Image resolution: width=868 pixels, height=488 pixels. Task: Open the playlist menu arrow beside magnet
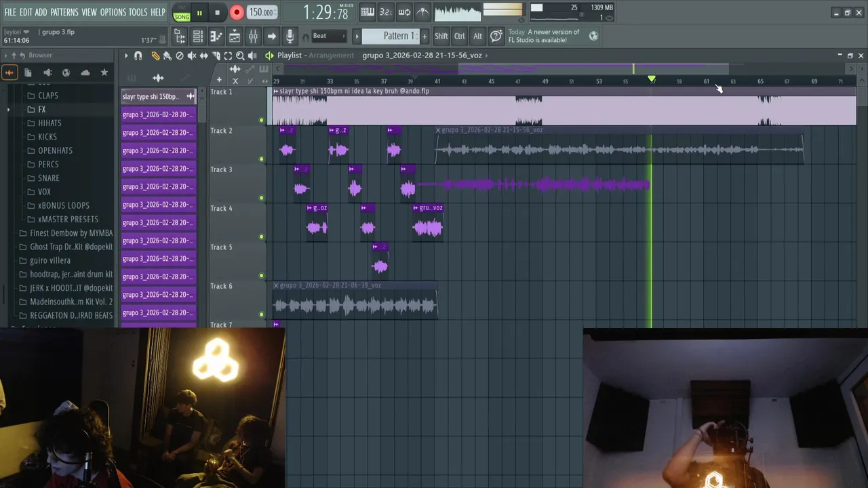[126, 56]
